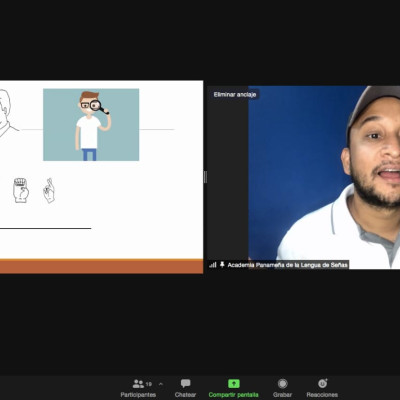The image size is (400, 400).
Task: Expand the chevron next to Participantes
Action: point(161,384)
